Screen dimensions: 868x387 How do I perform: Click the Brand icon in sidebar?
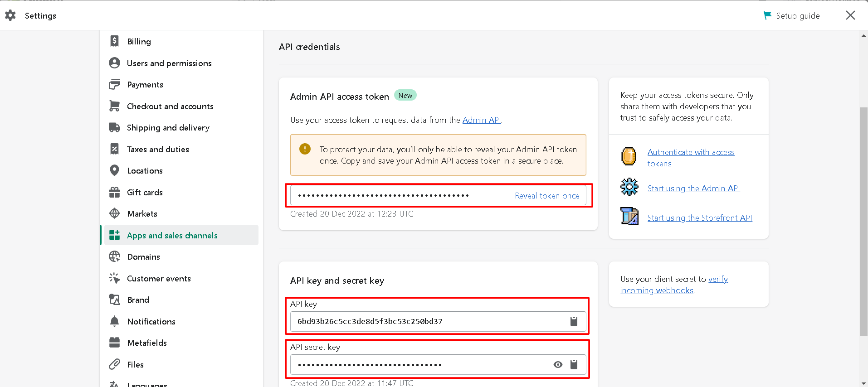tap(115, 300)
